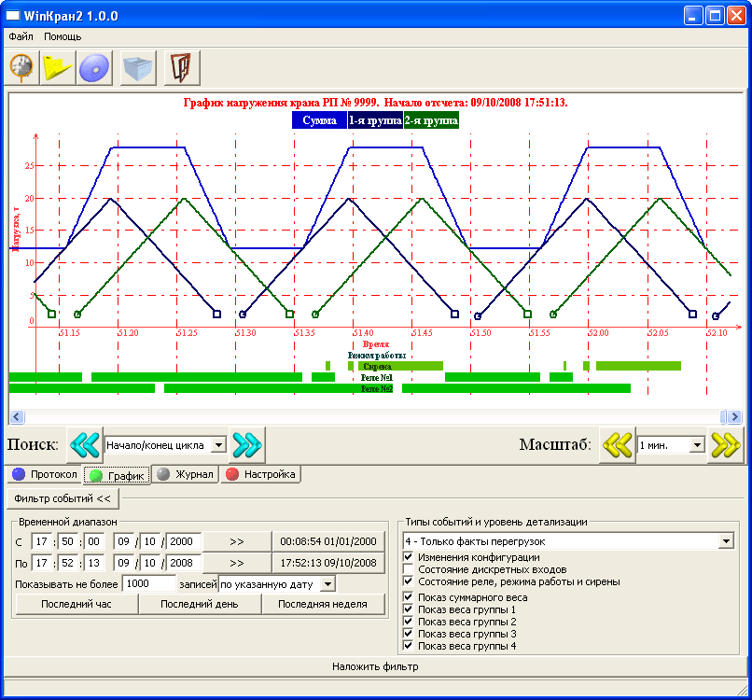Open the Помощь menu
Image resolution: width=752 pixels, height=700 pixels.
pos(63,36)
